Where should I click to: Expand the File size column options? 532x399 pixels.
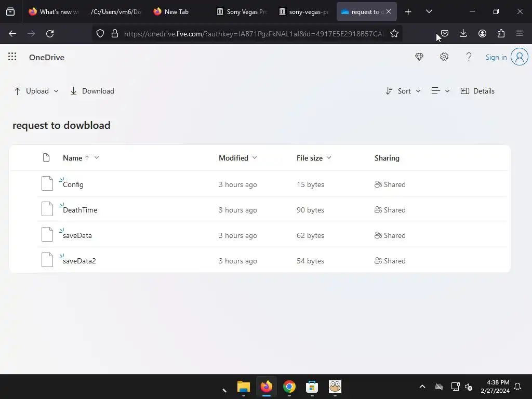pos(329,158)
